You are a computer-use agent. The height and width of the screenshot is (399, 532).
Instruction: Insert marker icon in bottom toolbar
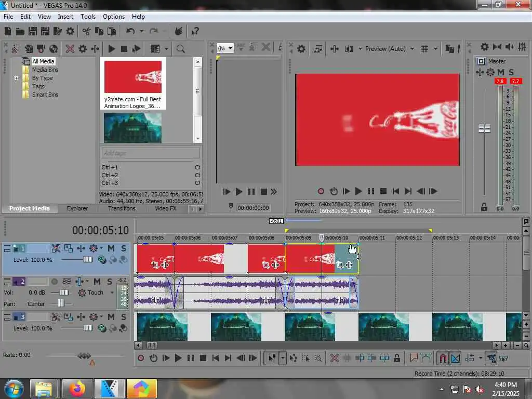[x=414, y=358]
